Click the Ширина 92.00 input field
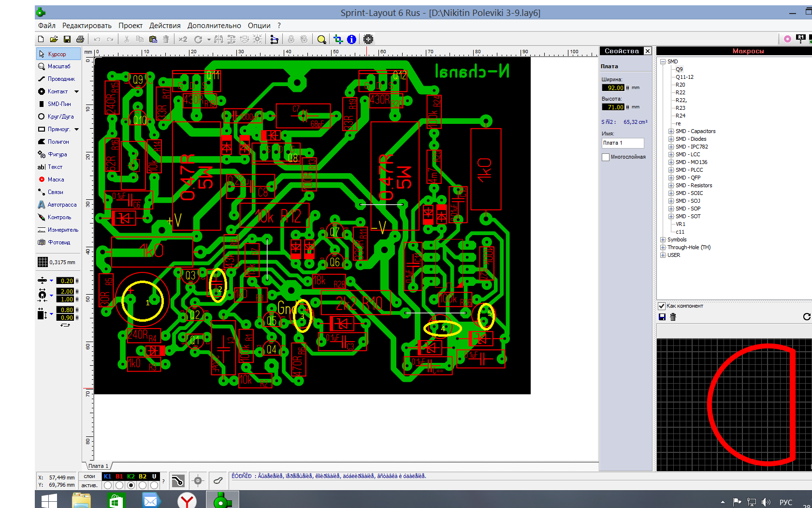This screenshot has width=812, height=508. point(613,88)
